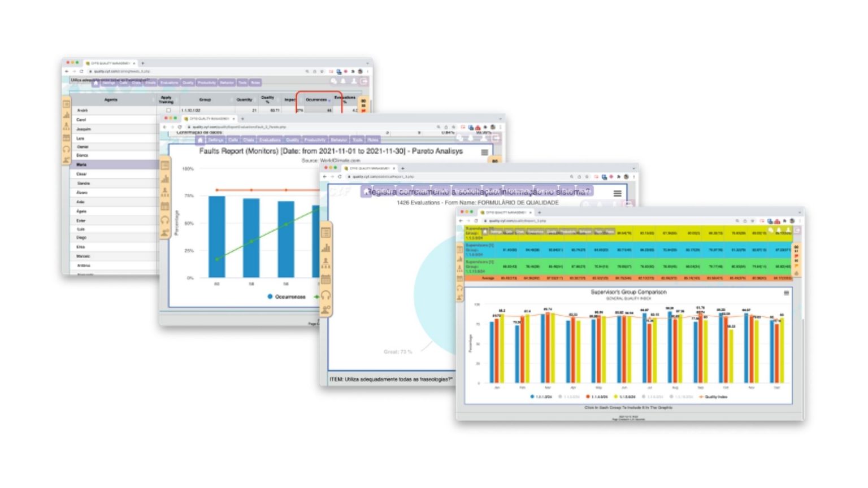Open Evaluations menu in Pareto window navbar
Image resolution: width=868 pixels, height=488 pixels.
click(270, 140)
